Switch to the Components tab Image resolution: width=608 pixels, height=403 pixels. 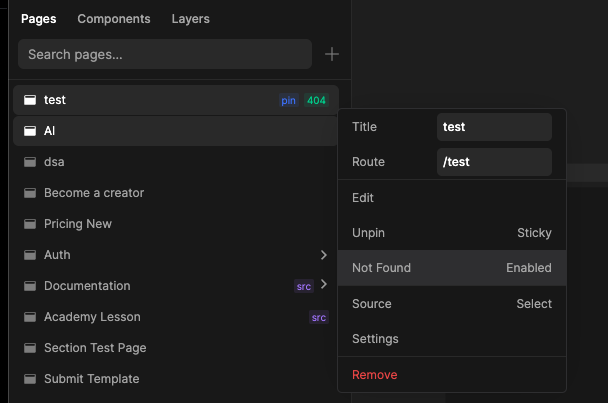(x=114, y=19)
